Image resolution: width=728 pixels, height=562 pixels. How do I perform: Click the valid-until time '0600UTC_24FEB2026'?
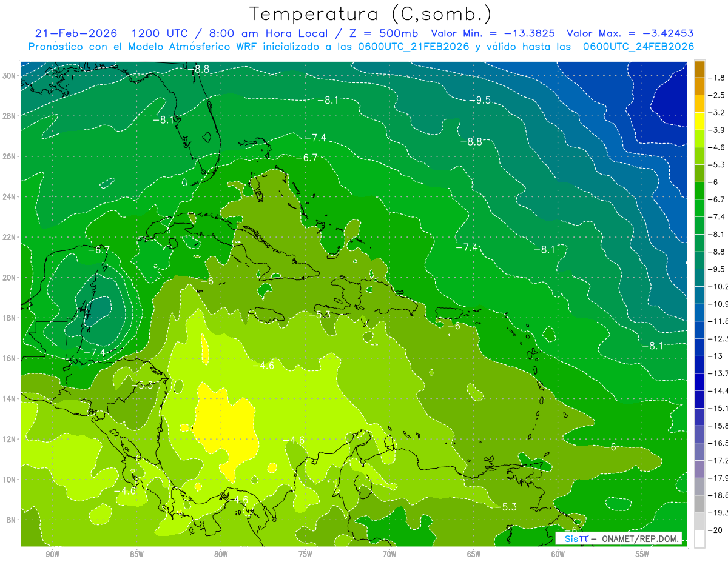638,47
